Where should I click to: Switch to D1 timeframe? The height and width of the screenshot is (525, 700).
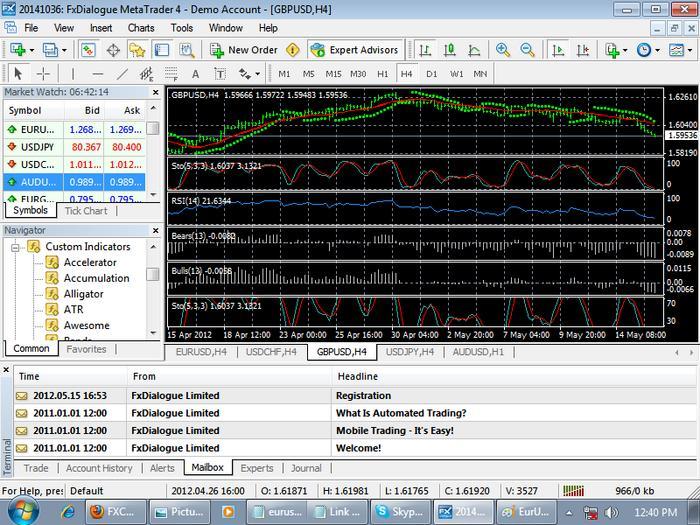click(x=431, y=74)
